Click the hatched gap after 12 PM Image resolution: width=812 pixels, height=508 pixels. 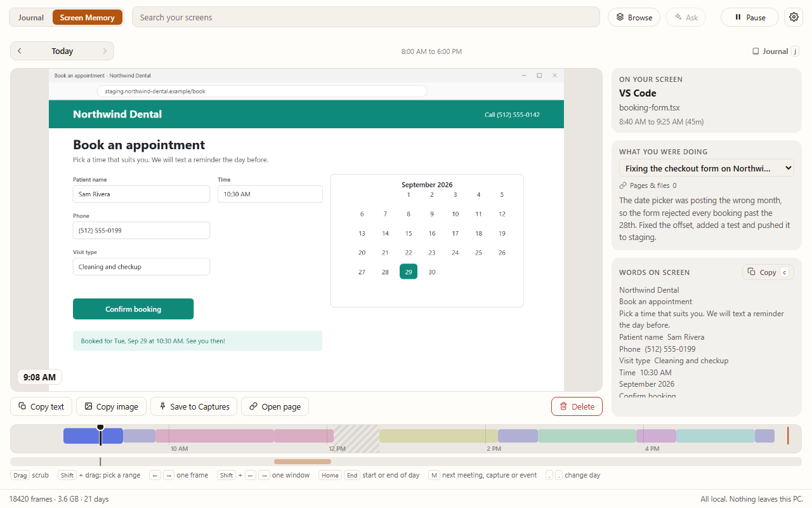pos(357,439)
